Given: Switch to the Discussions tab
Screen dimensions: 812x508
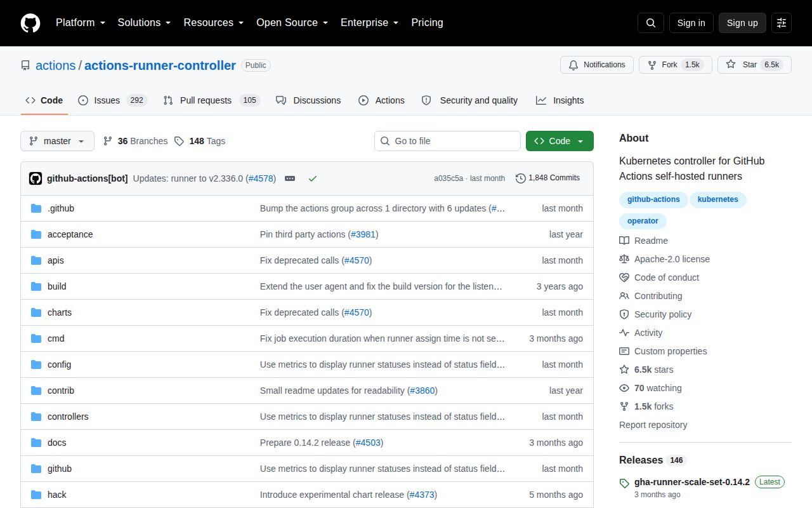Looking at the screenshot, I should click(308, 100).
